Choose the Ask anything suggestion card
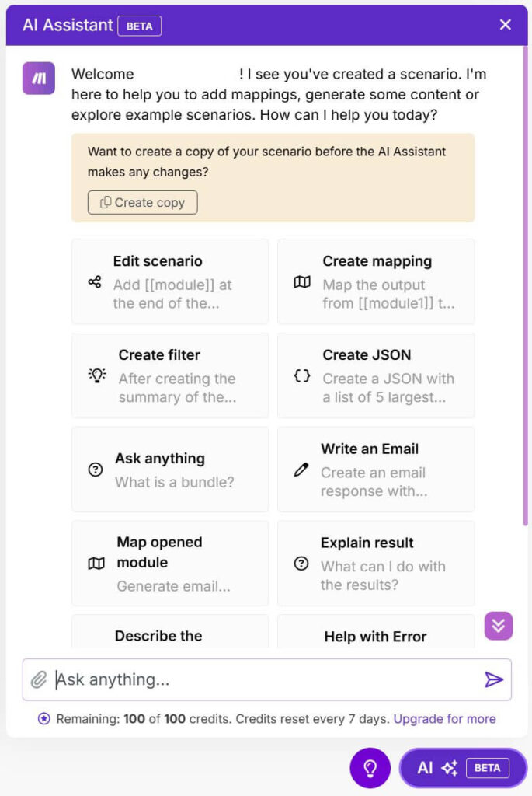Image resolution: width=532 pixels, height=796 pixels. 170,470
